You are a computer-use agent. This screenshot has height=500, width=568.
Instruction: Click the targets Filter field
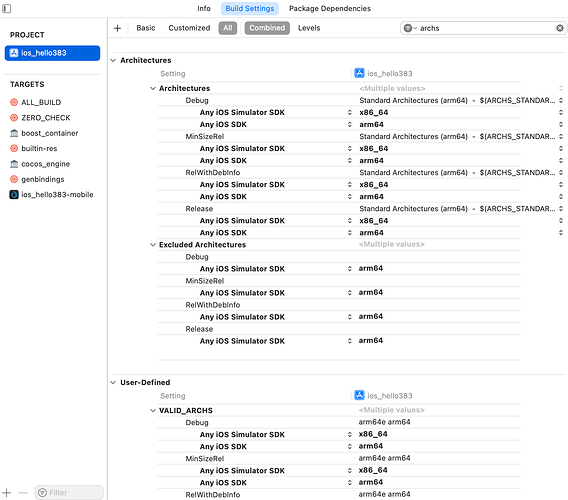click(69, 492)
